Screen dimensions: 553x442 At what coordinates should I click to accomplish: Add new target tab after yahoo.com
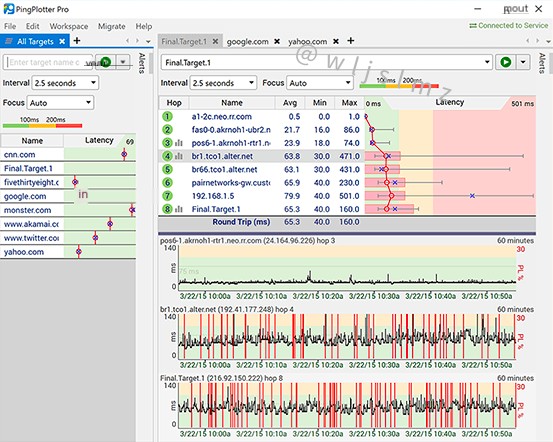(351, 41)
